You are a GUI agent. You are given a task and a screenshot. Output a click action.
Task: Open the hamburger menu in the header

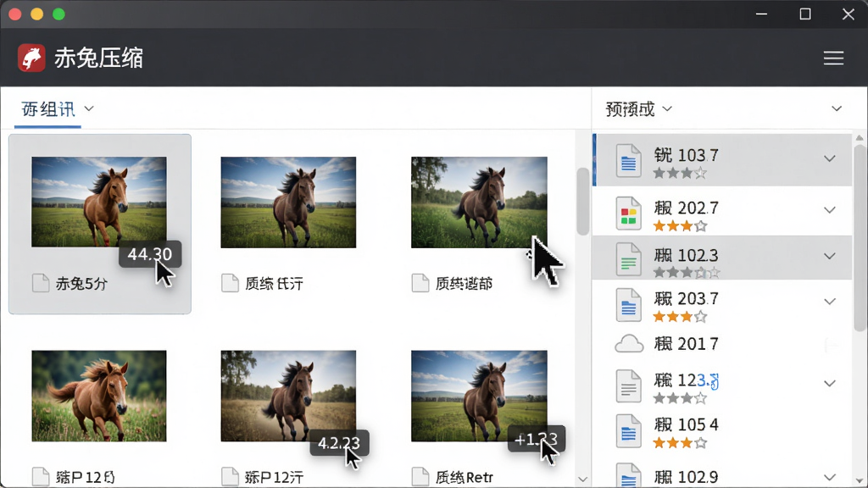[x=833, y=58]
